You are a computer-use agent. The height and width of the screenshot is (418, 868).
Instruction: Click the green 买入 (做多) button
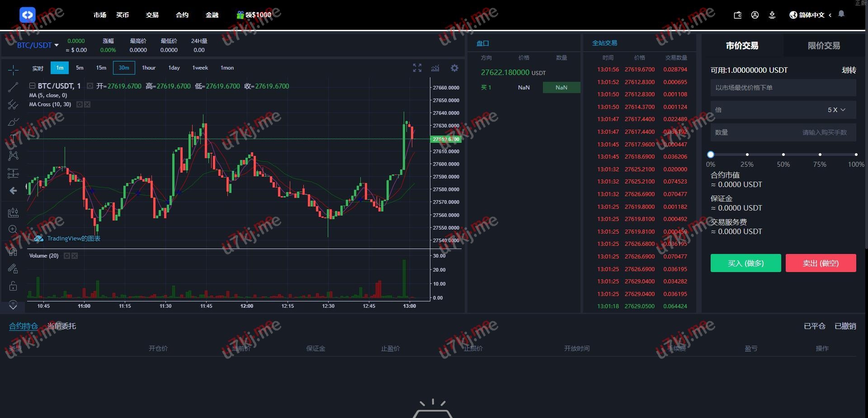tap(745, 263)
